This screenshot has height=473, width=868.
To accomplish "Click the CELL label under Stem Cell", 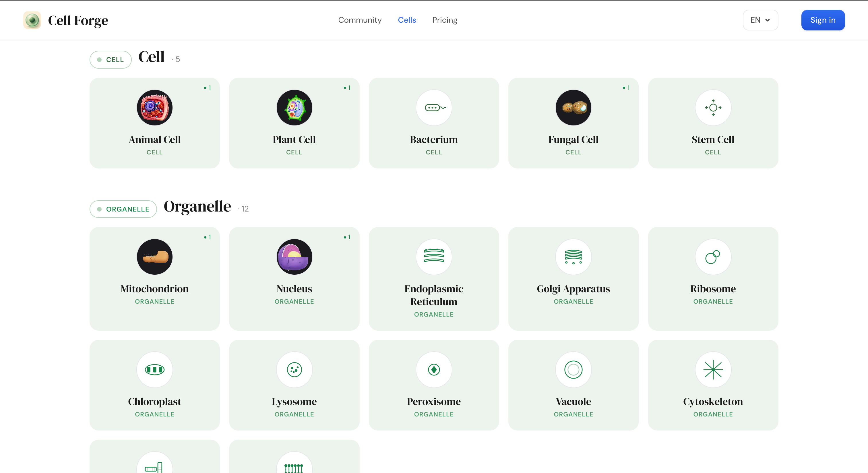I will tap(713, 152).
